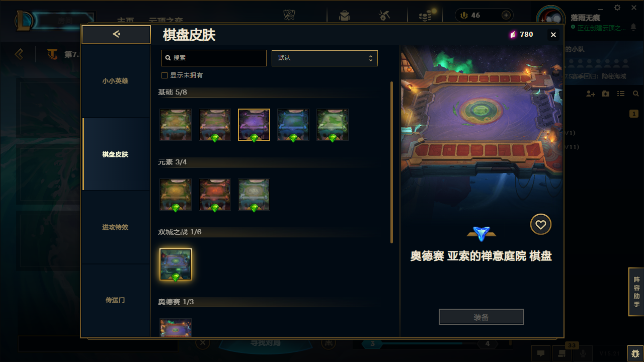Click the 装备 equip button

click(481, 317)
